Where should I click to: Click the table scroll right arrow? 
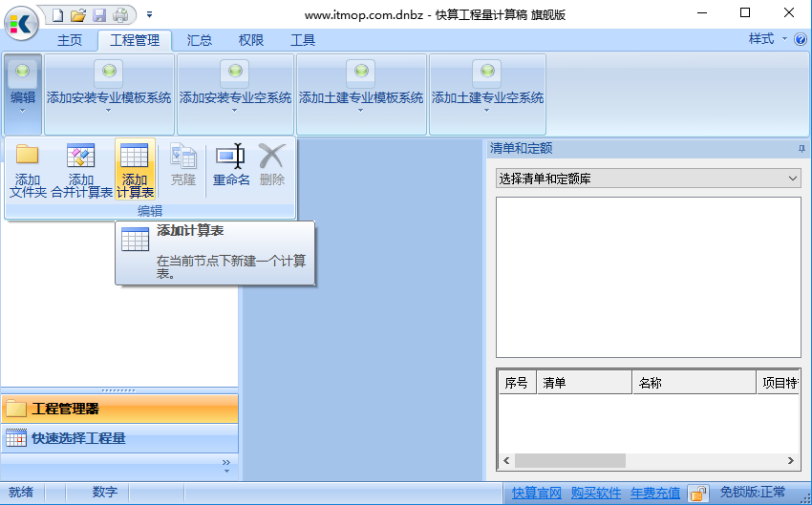click(x=791, y=460)
